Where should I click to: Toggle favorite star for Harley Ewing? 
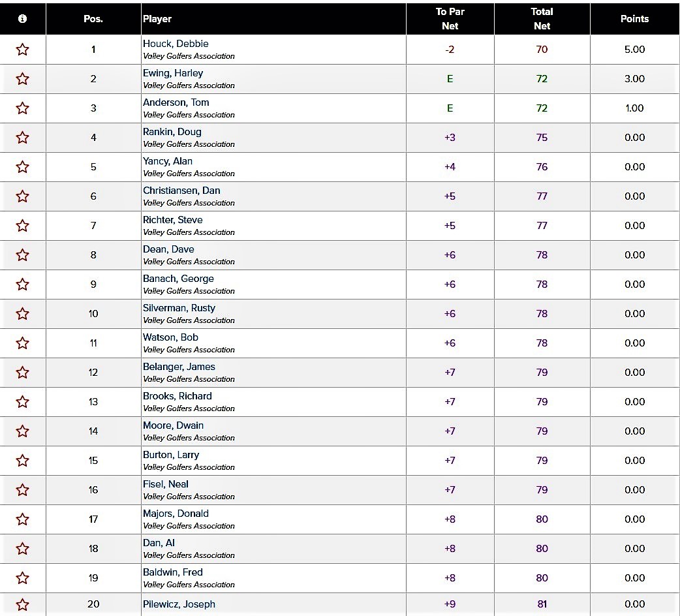pyautogui.click(x=23, y=79)
